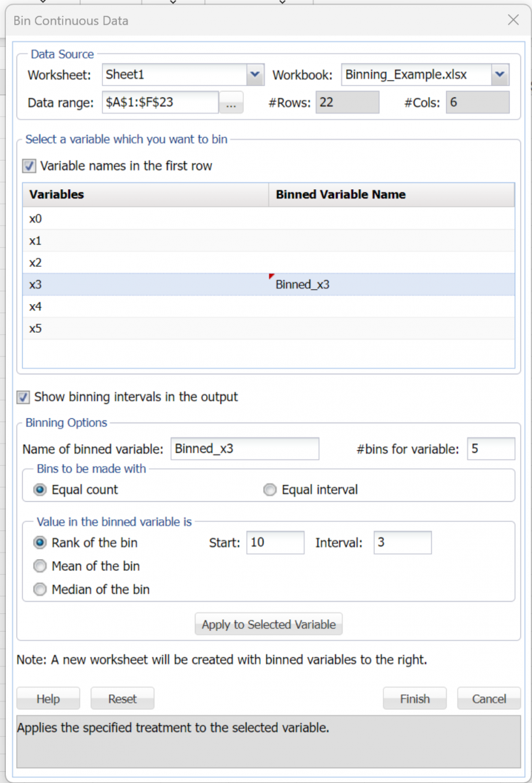Click the #bins for variable field

(x=491, y=448)
